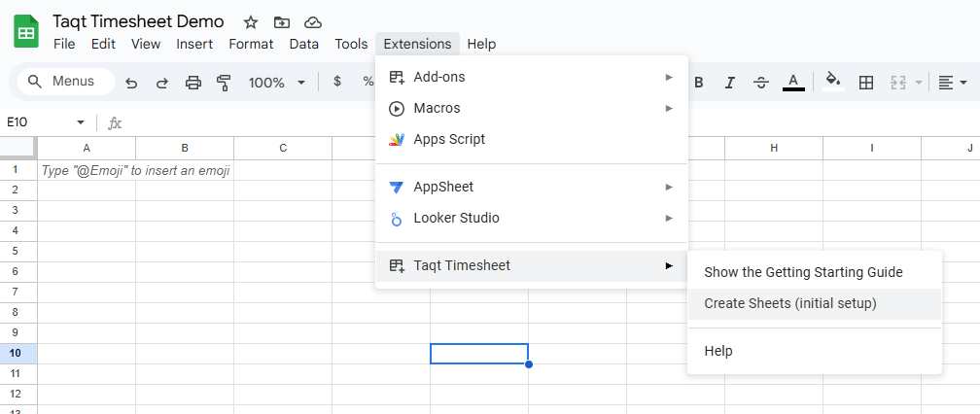Open the Edit menu
Viewport: 980px width, 414px height.
click(103, 44)
